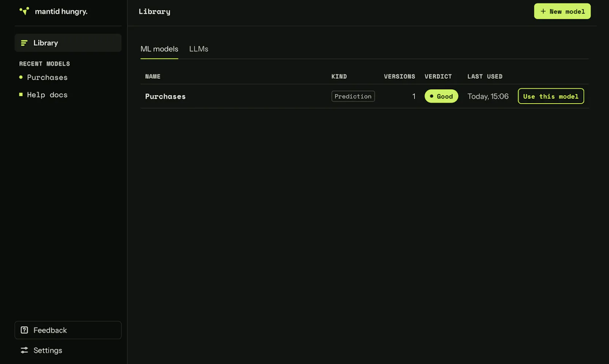Click the square icon beside Help docs
Screen dimensions: 609x364
point(21,94)
